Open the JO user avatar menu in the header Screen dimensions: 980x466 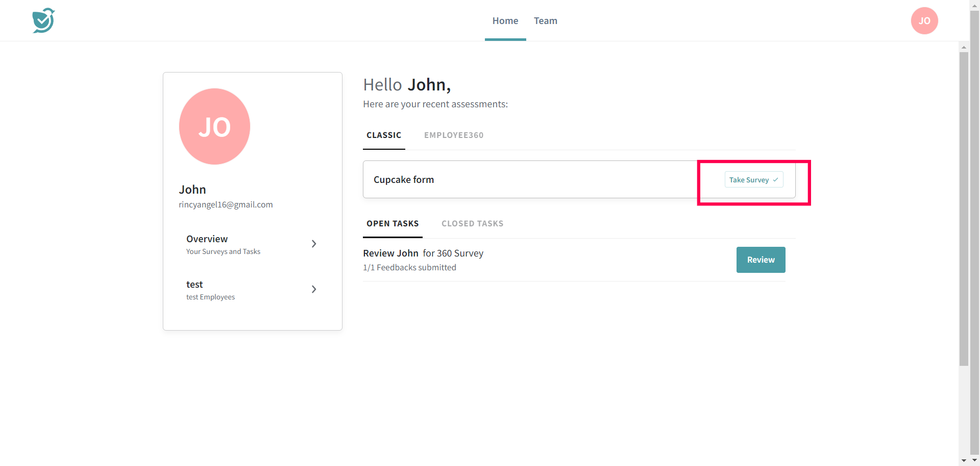pyautogui.click(x=924, y=21)
